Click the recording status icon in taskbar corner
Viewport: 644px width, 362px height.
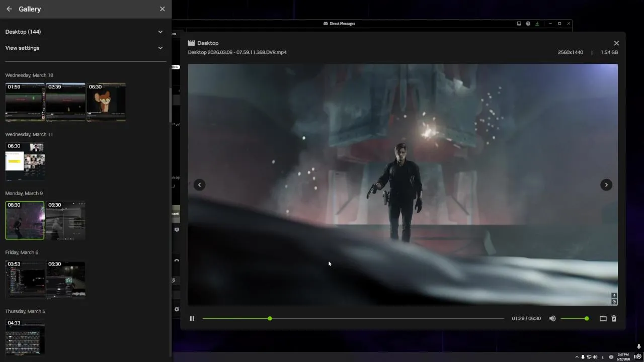point(638,356)
